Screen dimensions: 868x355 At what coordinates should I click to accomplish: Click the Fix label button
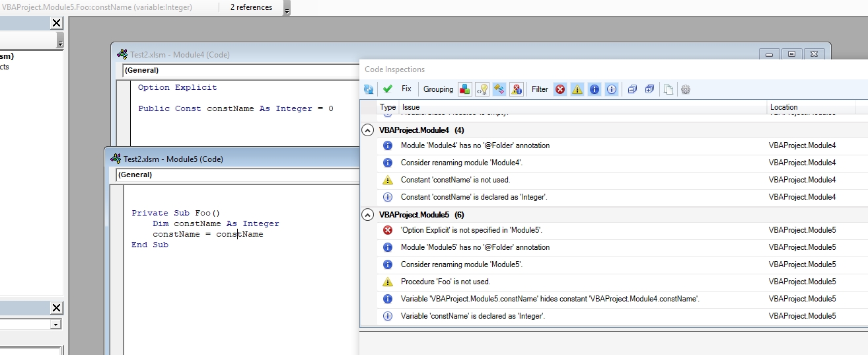point(406,89)
